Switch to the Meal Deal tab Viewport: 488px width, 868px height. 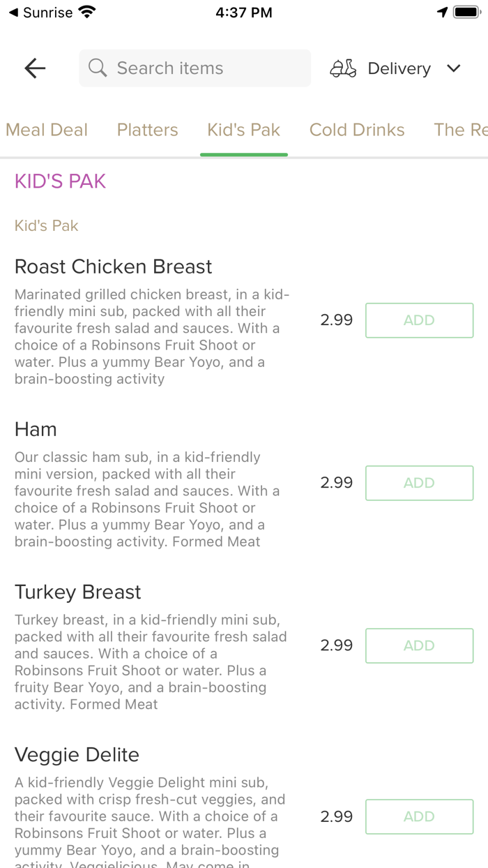click(47, 130)
